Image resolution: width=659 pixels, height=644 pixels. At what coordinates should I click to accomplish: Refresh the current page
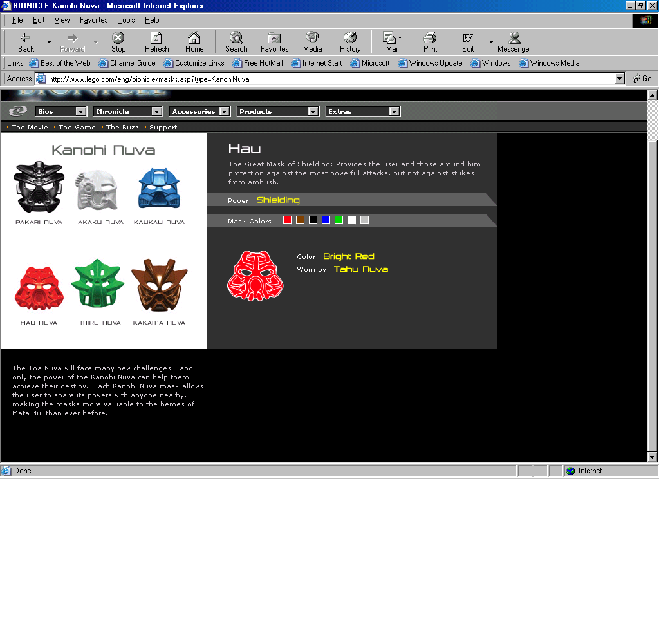point(156,42)
